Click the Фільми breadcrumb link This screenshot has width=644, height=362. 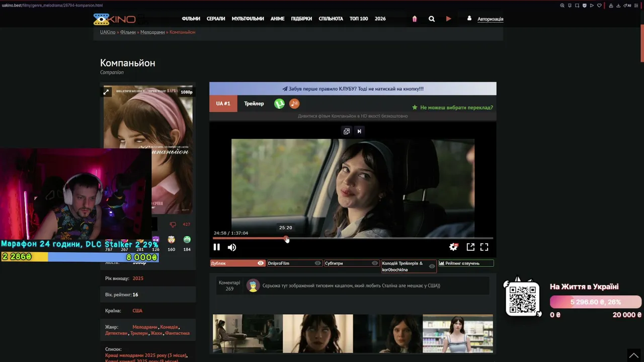coord(128,32)
